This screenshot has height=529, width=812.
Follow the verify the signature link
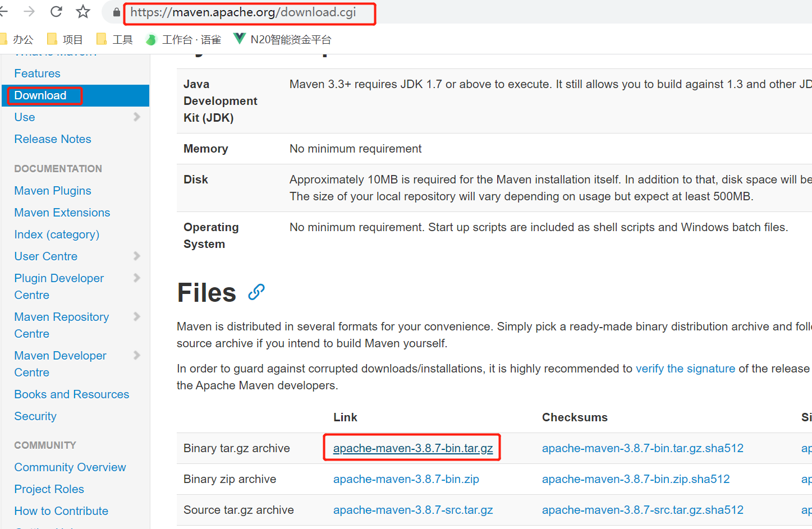click(x=685, y=369)
